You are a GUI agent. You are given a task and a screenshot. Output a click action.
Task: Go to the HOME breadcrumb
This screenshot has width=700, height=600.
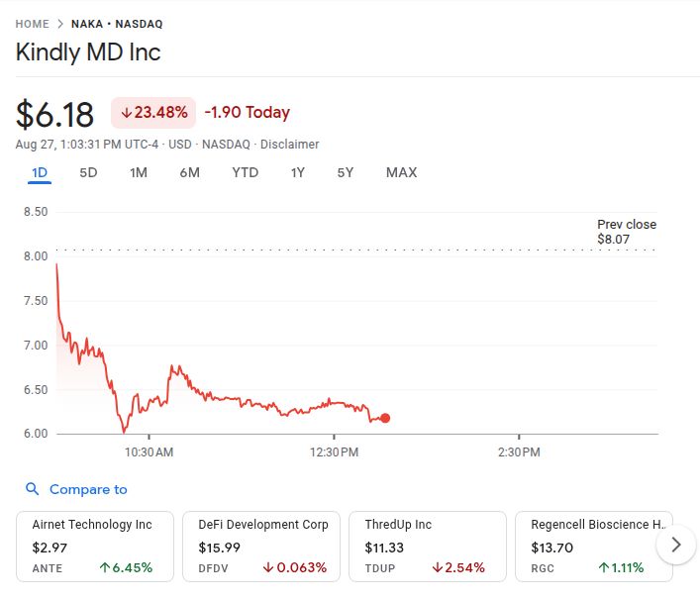(33, 24)
